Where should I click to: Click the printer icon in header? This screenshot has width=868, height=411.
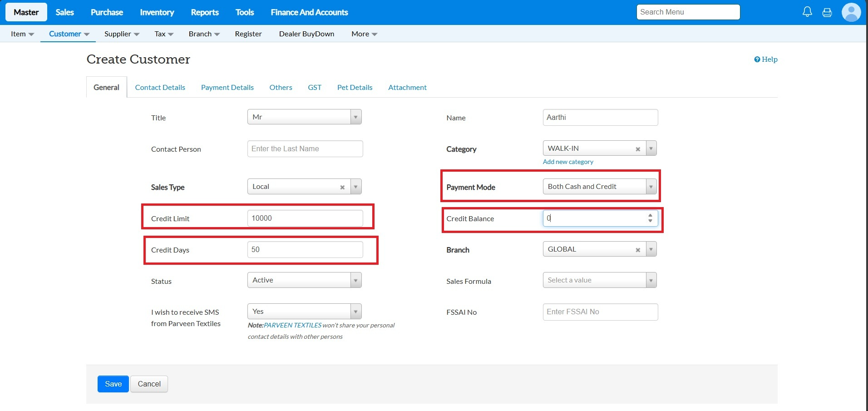click(x=827, y=12)
